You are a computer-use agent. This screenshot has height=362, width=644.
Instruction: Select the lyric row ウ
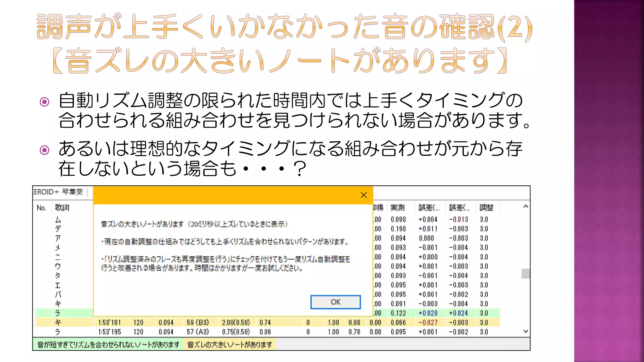pyautogui.click(x=58, y=266)
